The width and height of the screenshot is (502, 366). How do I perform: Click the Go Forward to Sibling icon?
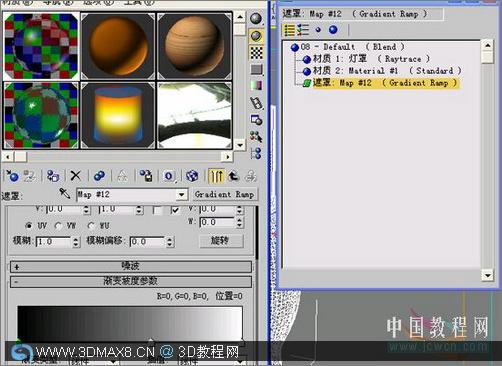(251, 176)
